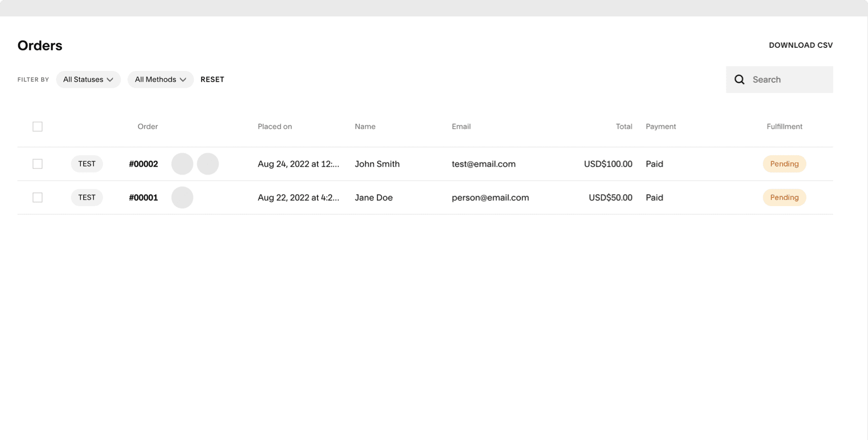This screenshot has height=440, width=868.
Task: Open order number #00002
Action: click(143, 164)
